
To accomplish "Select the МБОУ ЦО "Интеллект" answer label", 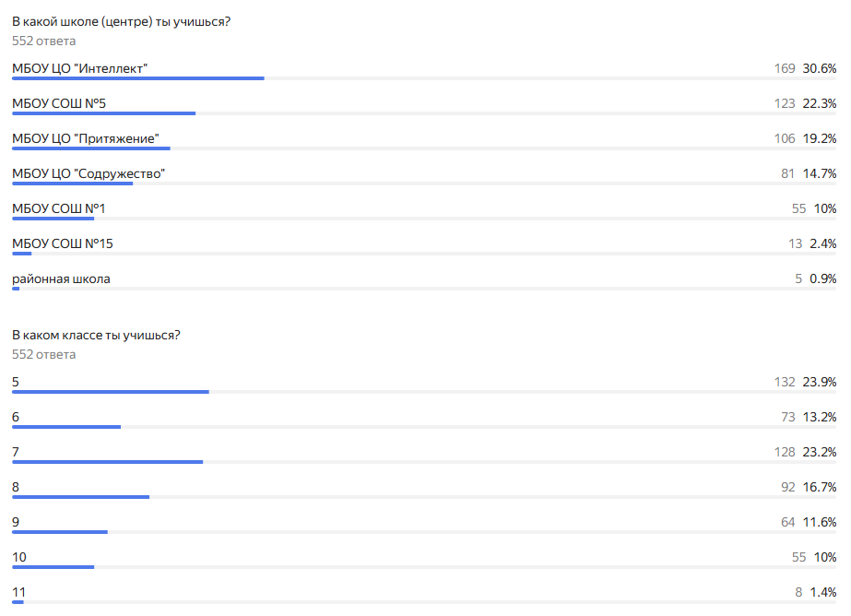I will 80,68.
